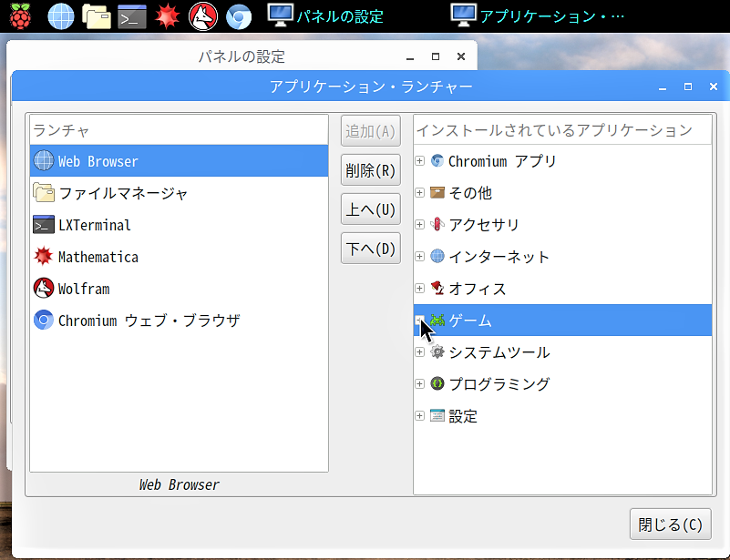Screen dimensions: 730x560
Task: Select Wolfram icon in launcher list
Action: (44, 289)
